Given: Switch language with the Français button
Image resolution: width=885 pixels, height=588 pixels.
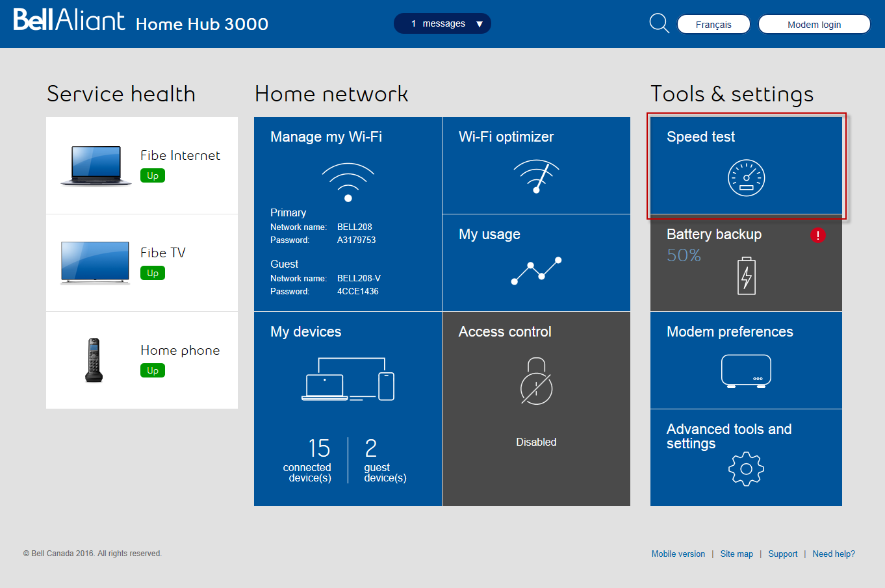Looking at the screenshot, I should point(713,24).
